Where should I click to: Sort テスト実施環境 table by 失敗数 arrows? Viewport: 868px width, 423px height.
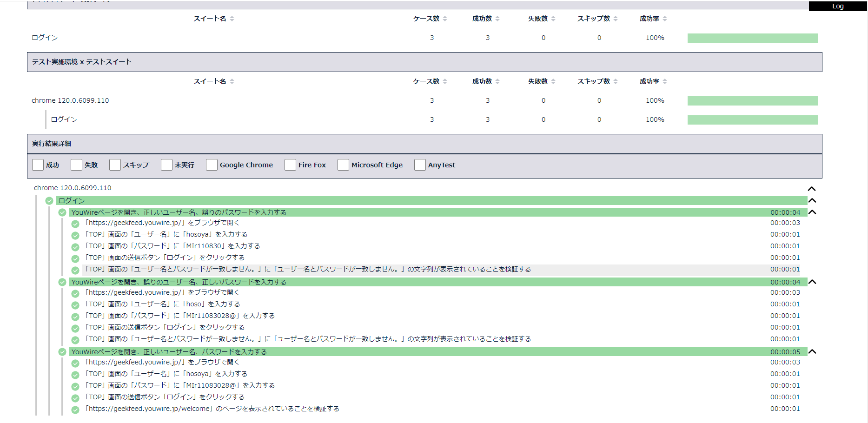click(x=553, y=81)
